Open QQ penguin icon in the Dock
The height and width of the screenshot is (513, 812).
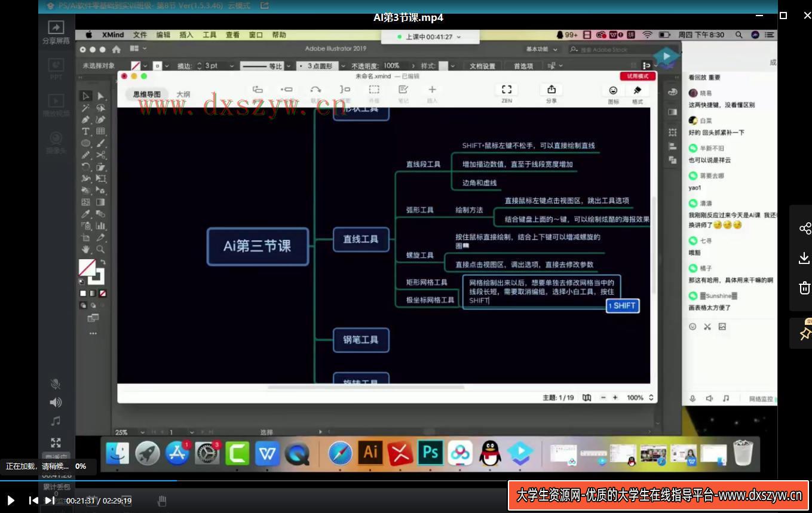[x=490, y=453]
